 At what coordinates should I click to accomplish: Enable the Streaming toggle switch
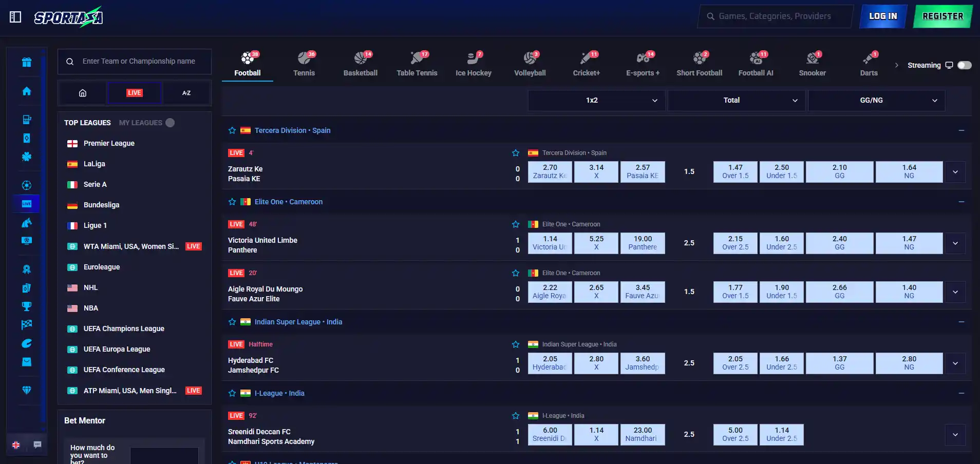964,65
